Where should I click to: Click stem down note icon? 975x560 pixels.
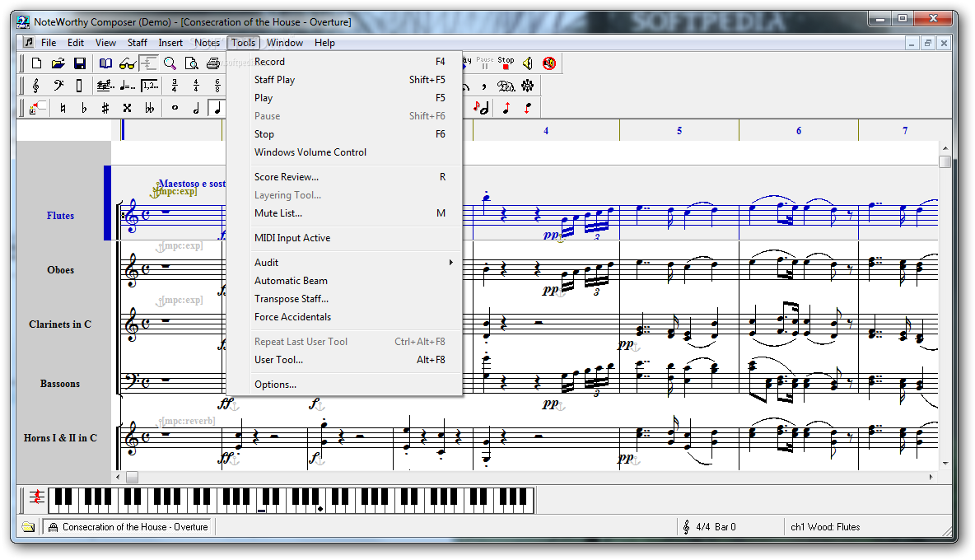(527, 108)
